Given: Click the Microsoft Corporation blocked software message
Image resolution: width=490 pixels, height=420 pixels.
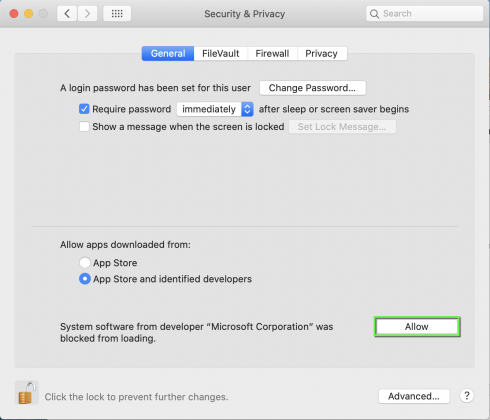Looking at the screenshot, I should pyautogui.click(x=197, y=332).
